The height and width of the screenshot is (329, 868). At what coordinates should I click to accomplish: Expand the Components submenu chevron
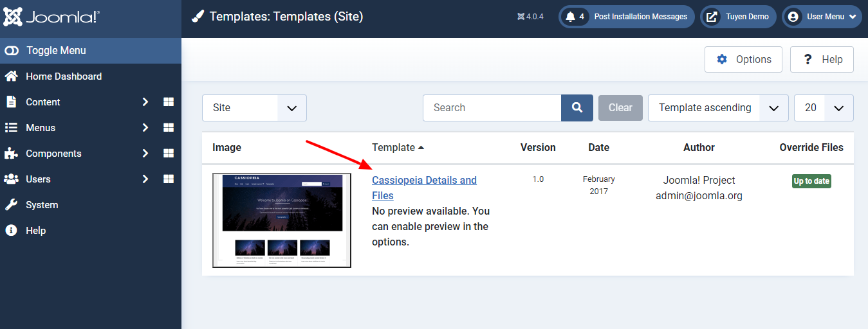[x=145, y=153]
